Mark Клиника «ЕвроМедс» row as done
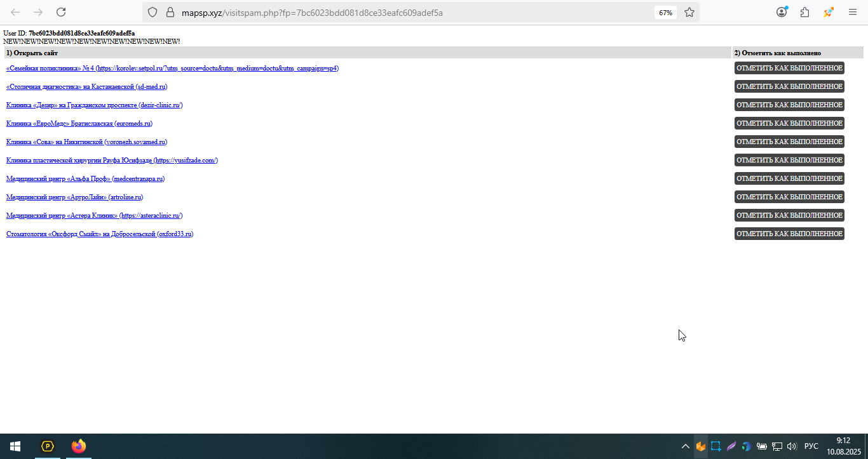 (789, 123)
